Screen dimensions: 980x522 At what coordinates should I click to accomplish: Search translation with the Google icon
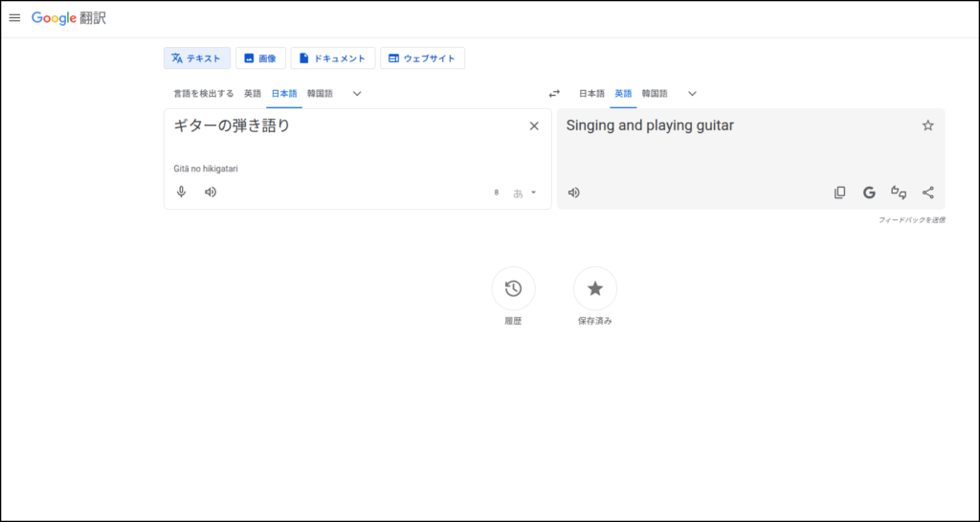coord(869,193)
